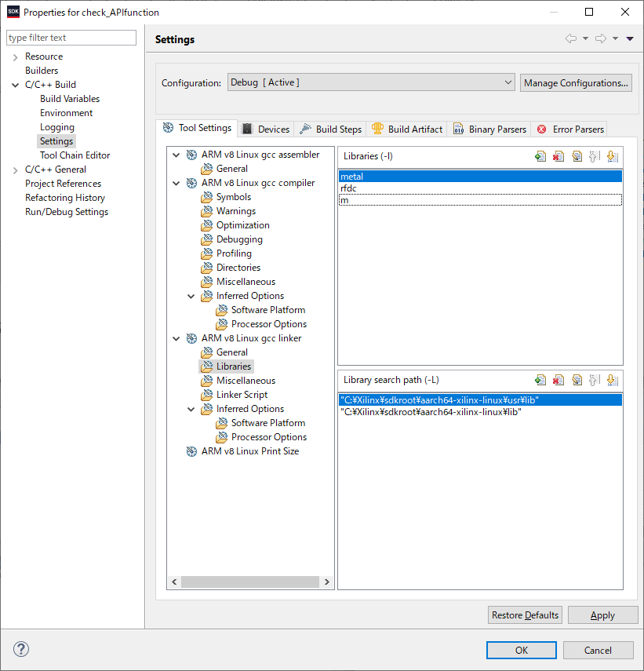Switch to the Binary Parsers tab
Viewport: 644px width, 671px height.
click(x=489, y=129)
